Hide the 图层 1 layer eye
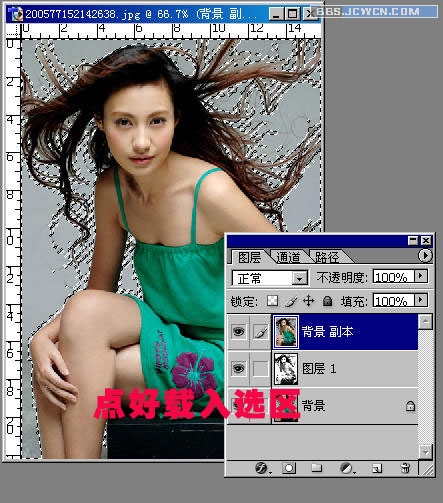The width and height of the screenshot is (443, 503). (238, 368)
